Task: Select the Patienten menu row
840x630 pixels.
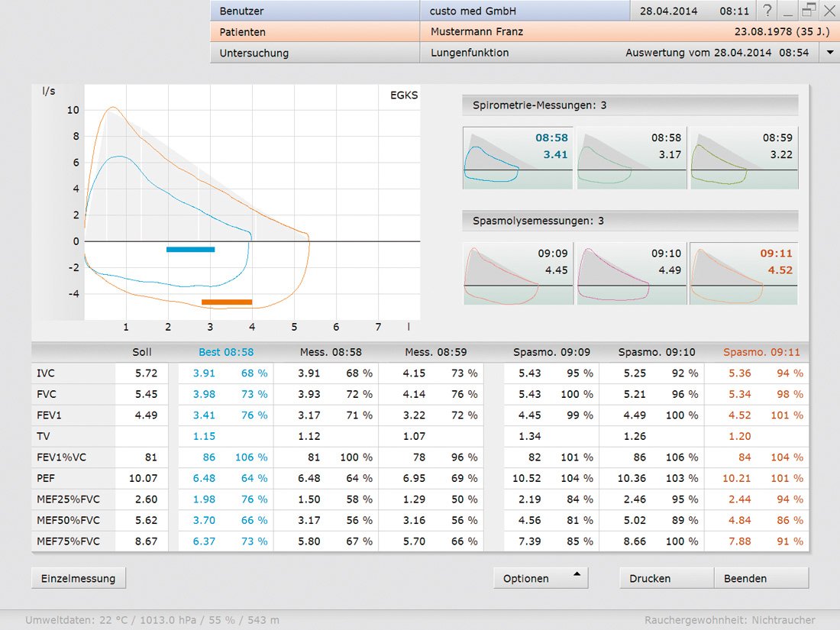Action: 314,32
